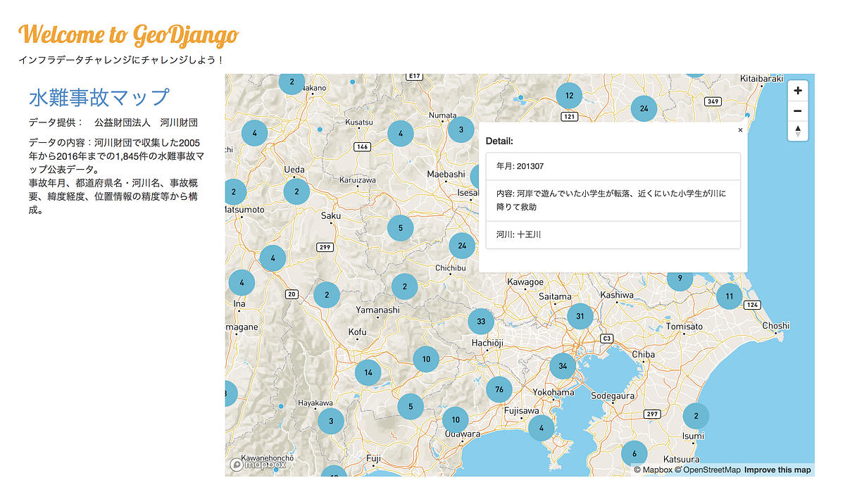Zoom out with the minus button
The image size is (845, 504).
798,111
